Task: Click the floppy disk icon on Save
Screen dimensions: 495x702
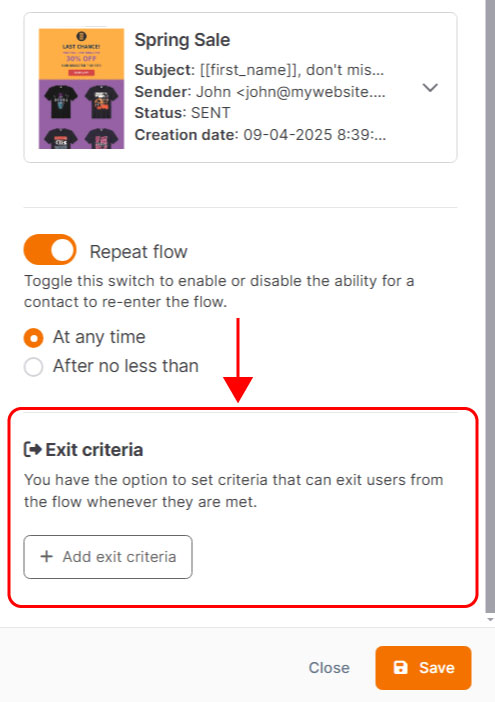Action: (x=400, y=668)
